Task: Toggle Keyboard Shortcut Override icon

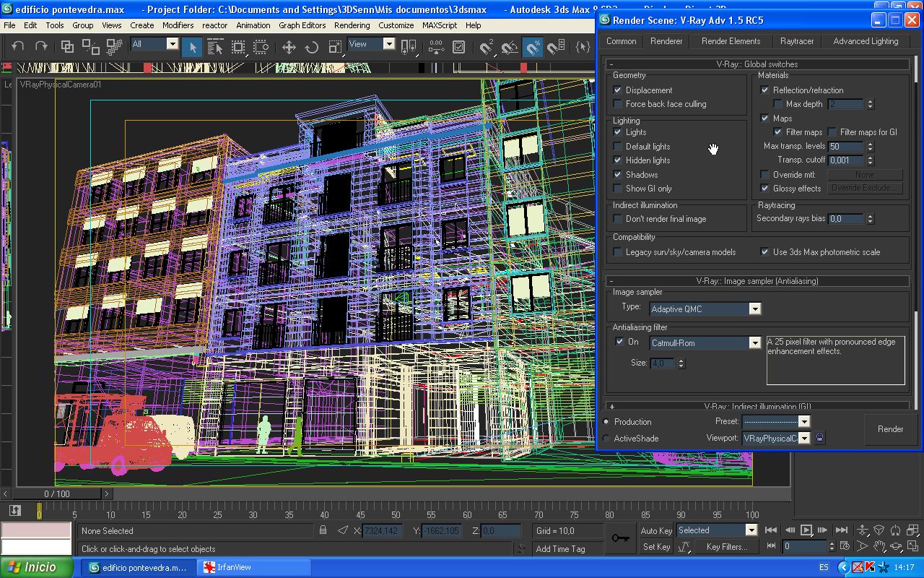Action: pyautogui.click(x=458, y=48)
